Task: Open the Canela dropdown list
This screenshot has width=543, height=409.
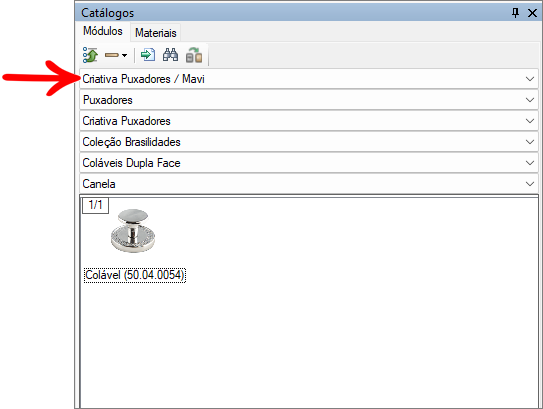Action: pyautogui.click(x=309, y=184)
